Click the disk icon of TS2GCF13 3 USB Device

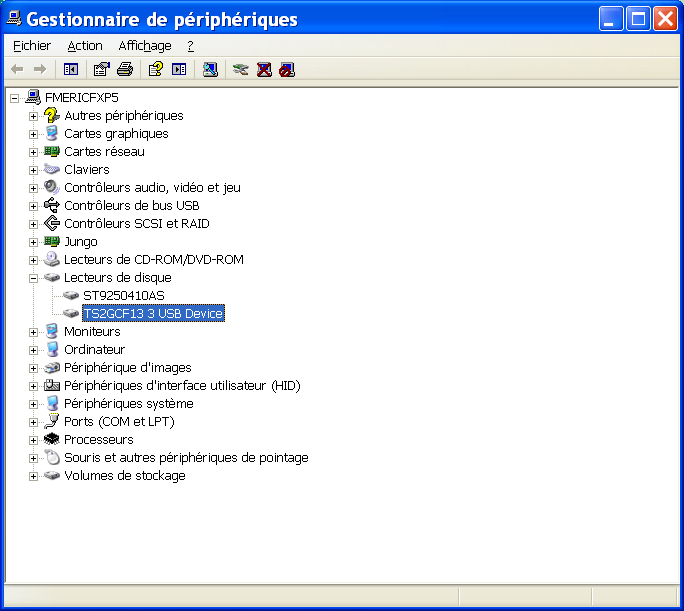71,314
